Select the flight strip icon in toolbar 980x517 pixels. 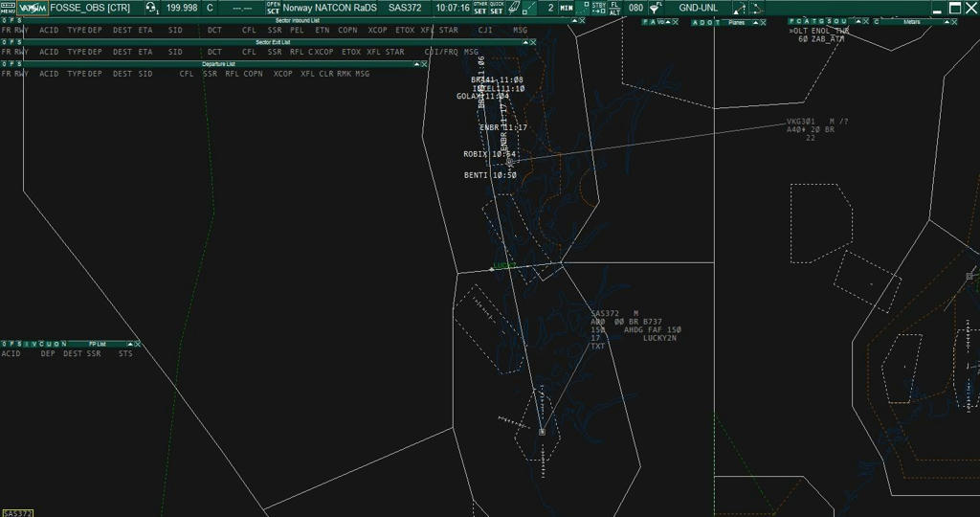[x=514, y=8]
